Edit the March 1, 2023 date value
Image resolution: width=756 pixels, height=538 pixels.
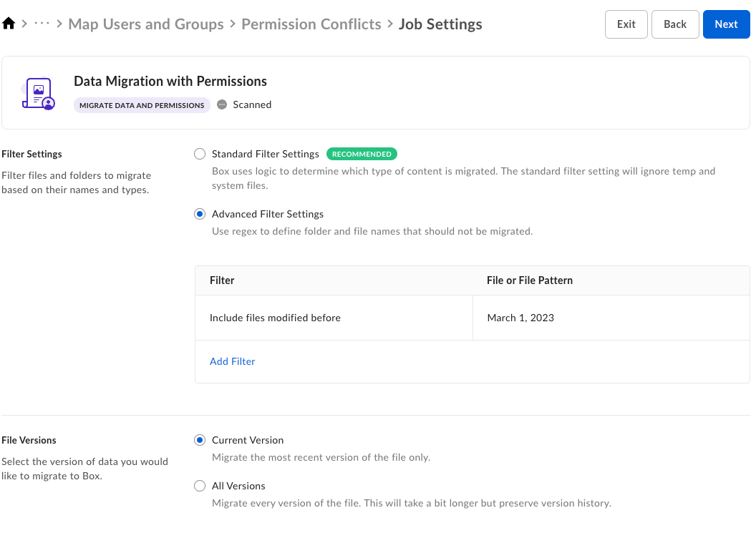click(x=520, y=318)
